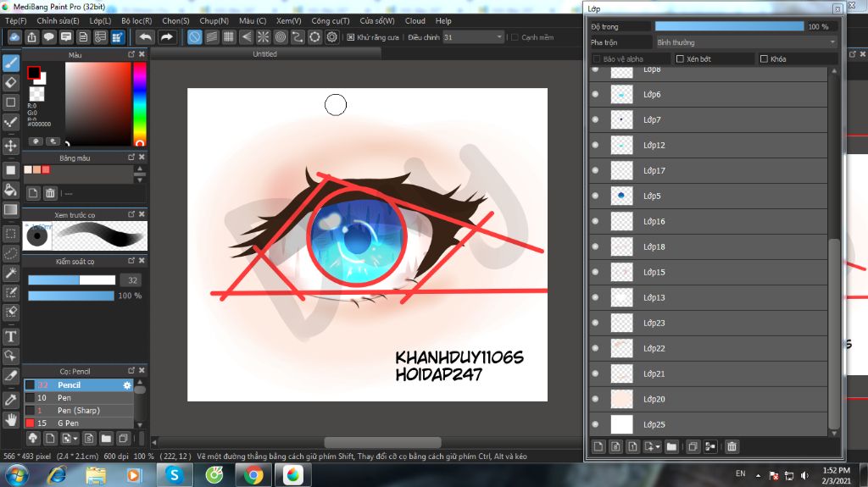Select the Brush tool in the left toolbar
Screen dimensions: 868x487
[x=10, y=63]
